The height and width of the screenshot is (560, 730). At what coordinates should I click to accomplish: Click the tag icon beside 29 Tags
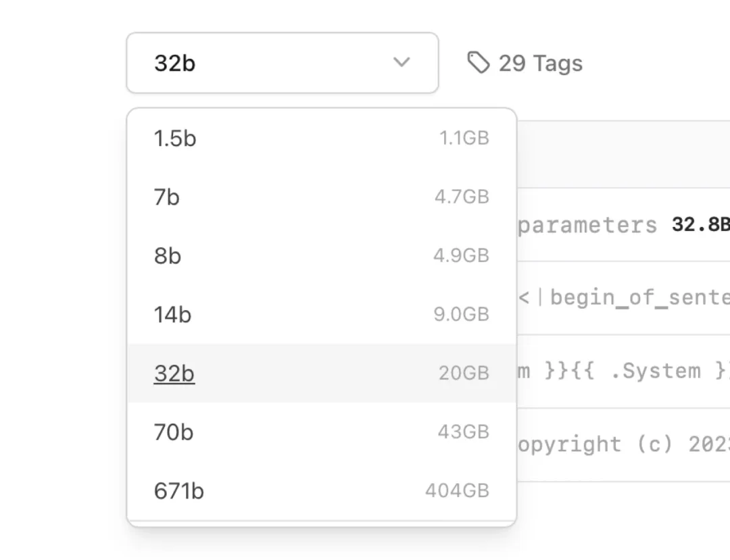pyautogui.click(x=478, y=63)
